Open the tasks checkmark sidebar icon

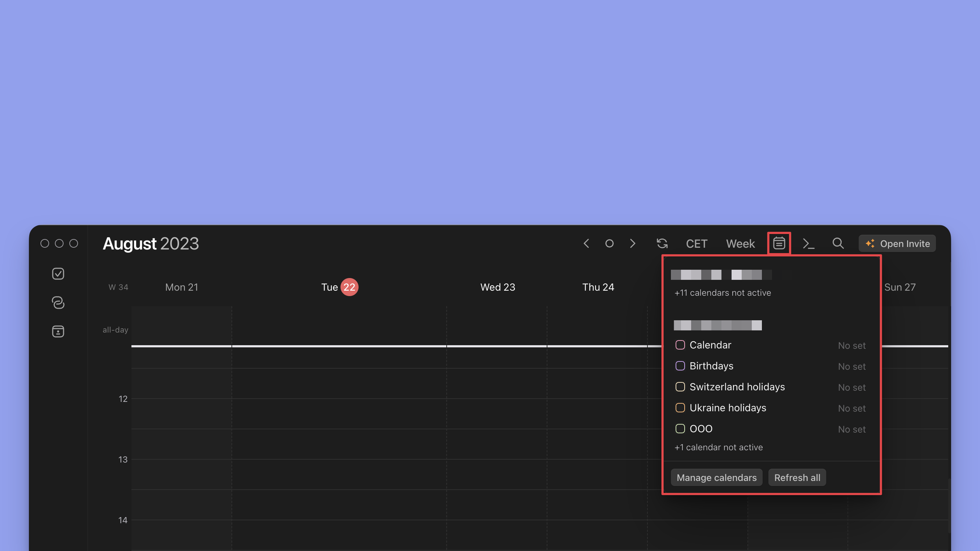click(x=58, y=274)
